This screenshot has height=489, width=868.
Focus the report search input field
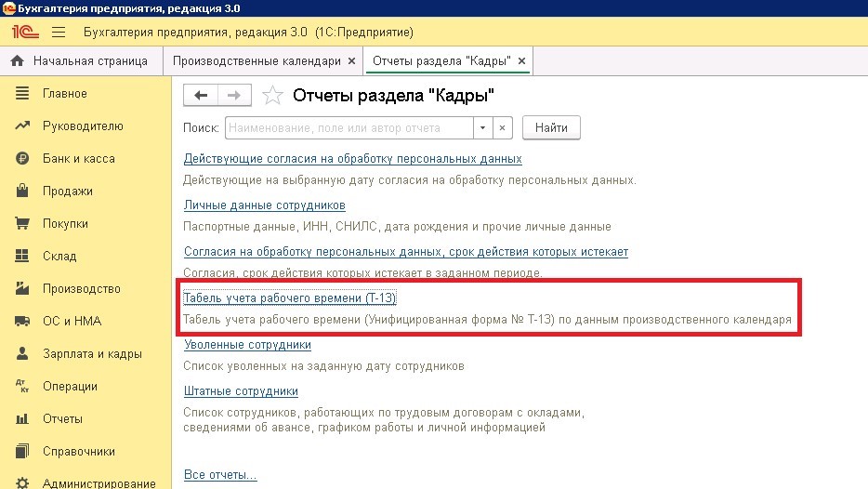(x=349, y=128)
